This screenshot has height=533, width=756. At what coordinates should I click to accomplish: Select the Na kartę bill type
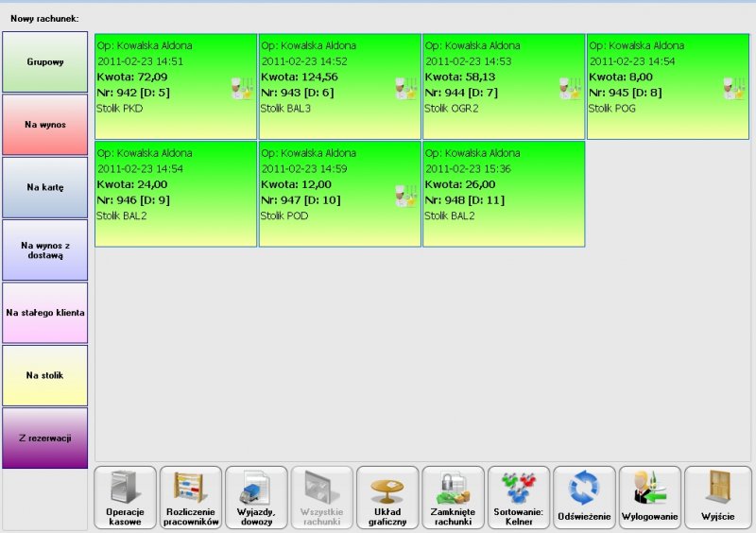[x=44, y=187]
